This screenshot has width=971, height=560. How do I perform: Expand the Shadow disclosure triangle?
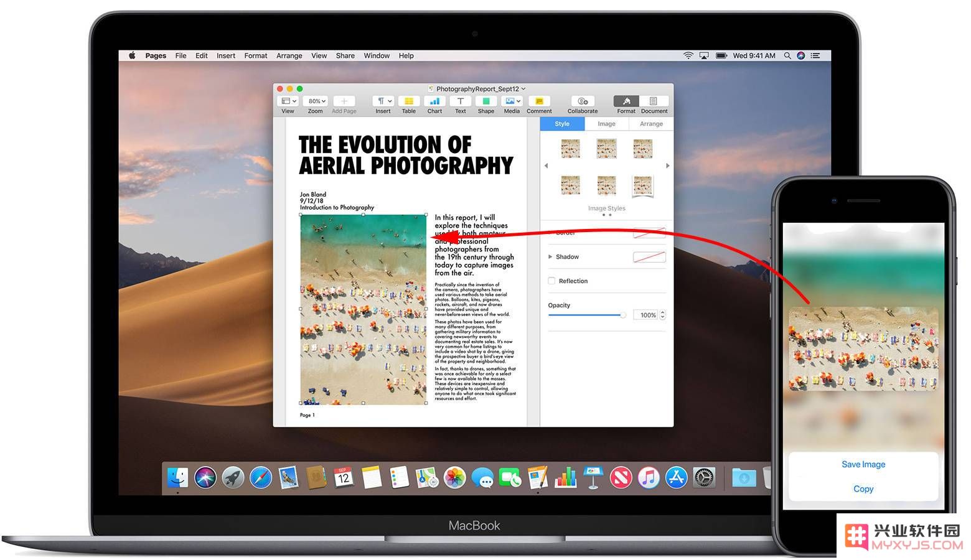point(550,256)
